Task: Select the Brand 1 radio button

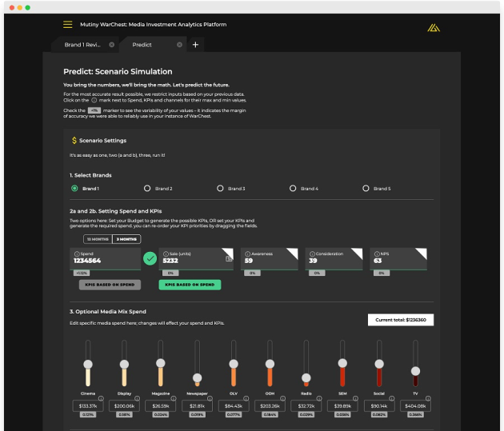Action: click(74, 188)
